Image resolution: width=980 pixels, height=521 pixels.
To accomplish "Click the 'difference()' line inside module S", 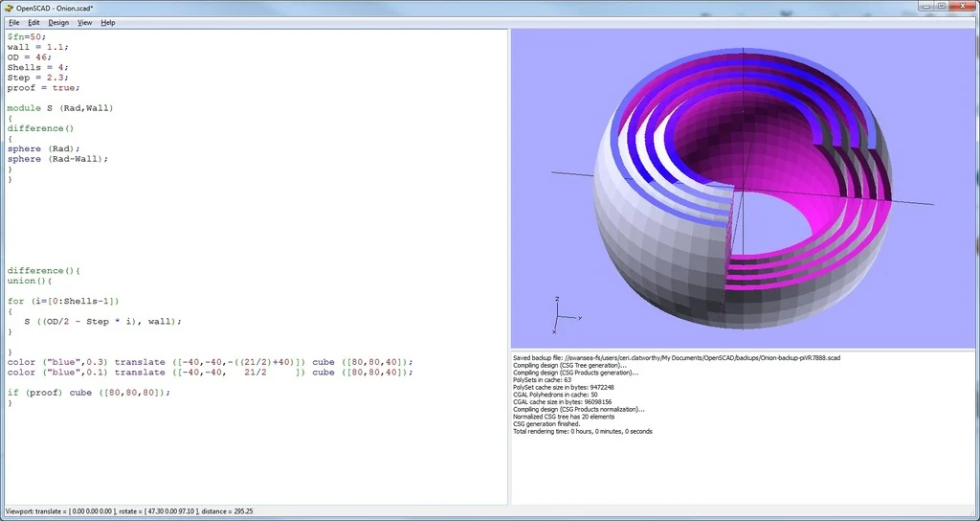I will coord(40,128).
